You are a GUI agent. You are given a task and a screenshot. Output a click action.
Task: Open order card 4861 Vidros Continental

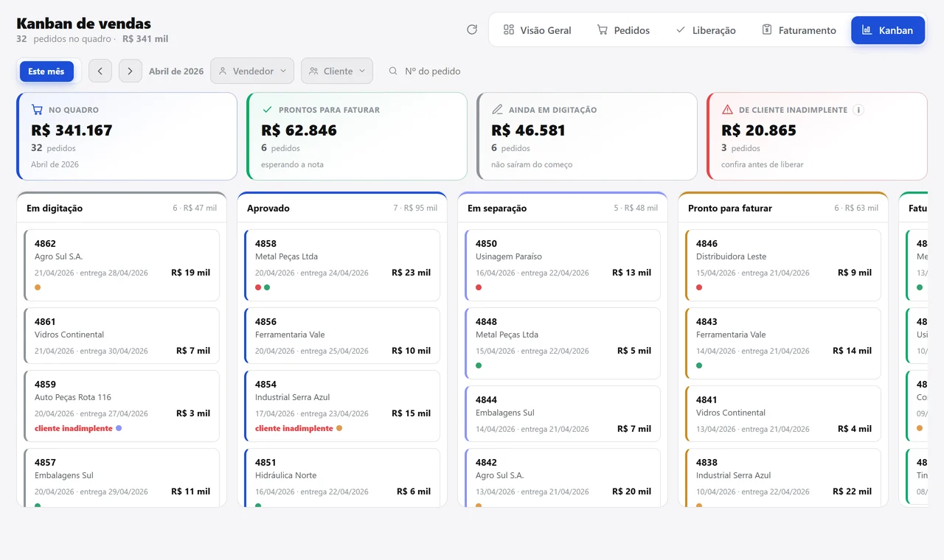coord(122,336)
